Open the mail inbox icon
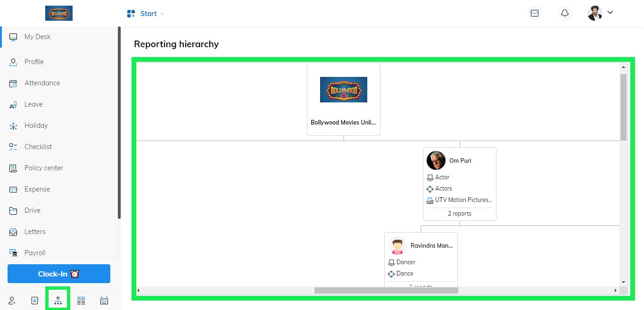The image size is (644, 310). coord(535,13)
